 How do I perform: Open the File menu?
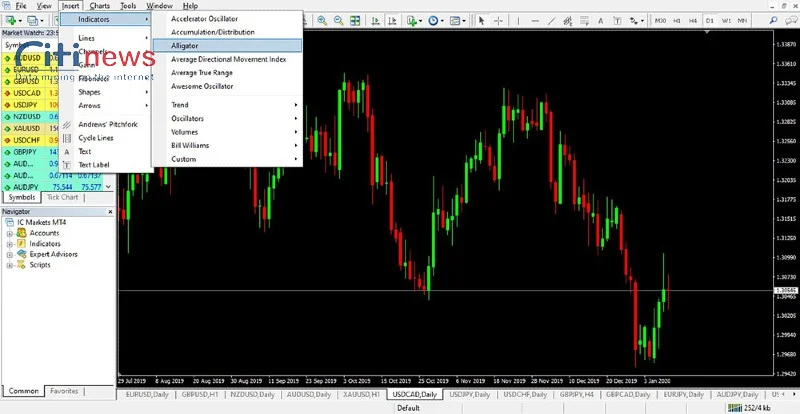(21, 6)
